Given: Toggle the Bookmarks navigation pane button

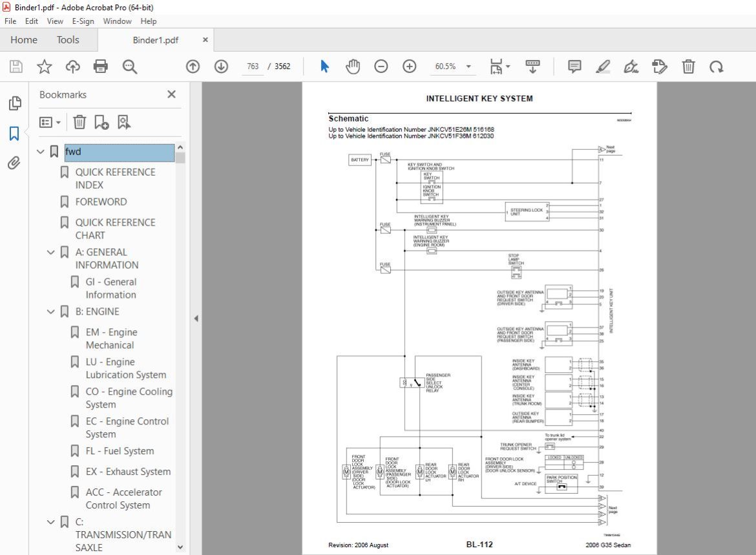Looking at the screenshot, I should coord(14,134).
